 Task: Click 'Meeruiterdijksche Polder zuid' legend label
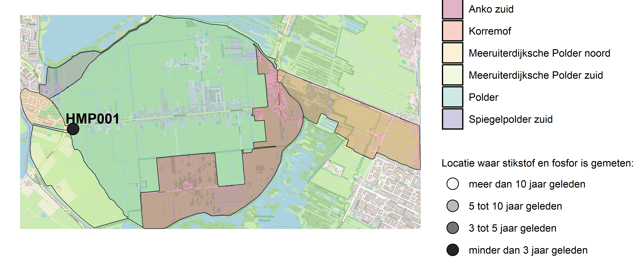[x=536, y=75]
